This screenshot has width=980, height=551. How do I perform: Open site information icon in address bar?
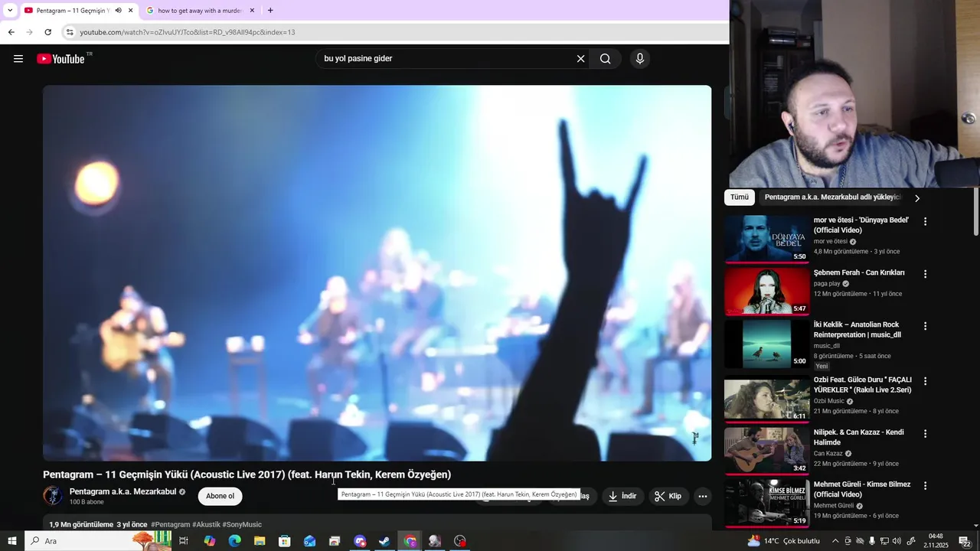click(x=70, y=32)
